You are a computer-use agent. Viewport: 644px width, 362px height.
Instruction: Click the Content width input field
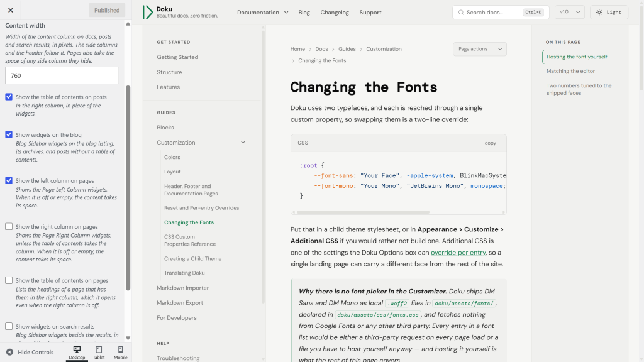(62, 75)
